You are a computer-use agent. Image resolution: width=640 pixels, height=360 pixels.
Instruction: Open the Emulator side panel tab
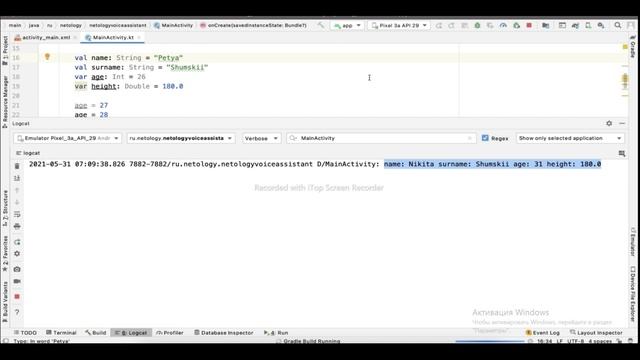pos(633,242)
